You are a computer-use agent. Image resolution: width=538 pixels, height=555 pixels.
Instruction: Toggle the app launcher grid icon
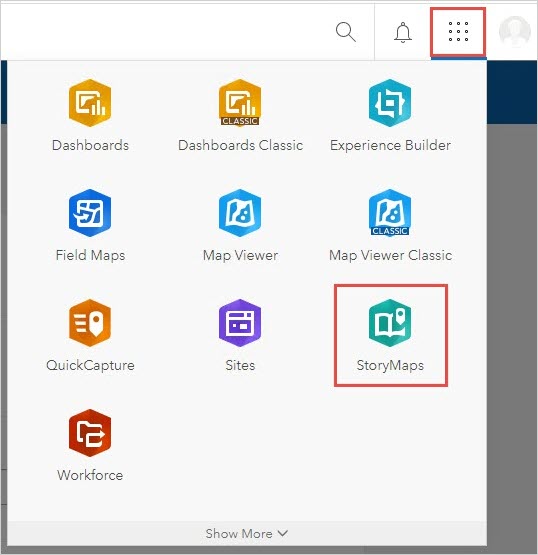coord(458,32)
